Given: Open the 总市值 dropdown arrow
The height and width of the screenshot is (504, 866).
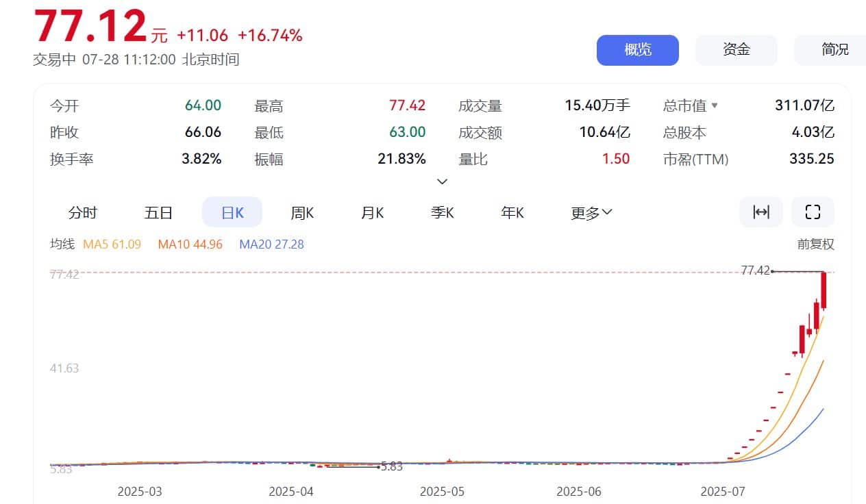Looking at the screenshot, I should pyautogui.click(x=715, y=105).
